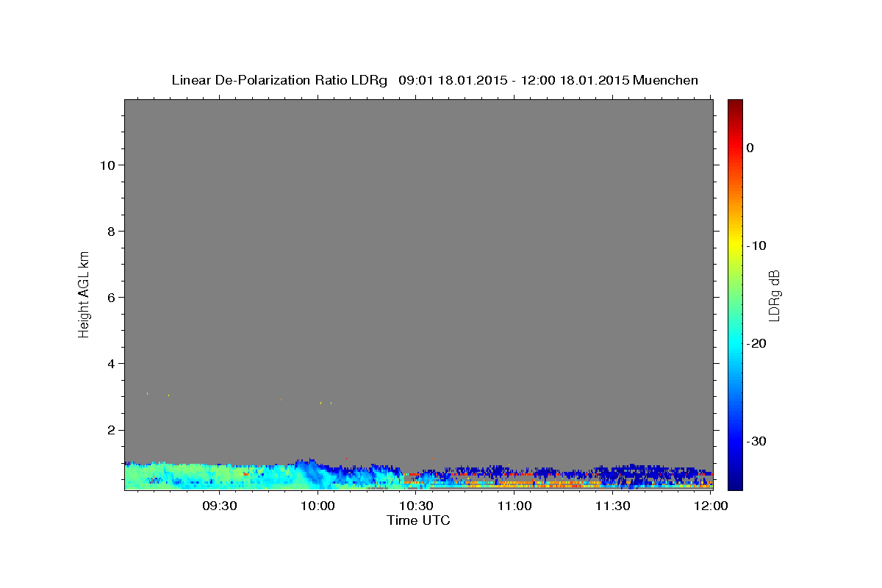Click the dark blue bottom of colorbar
The width and height of the screenshot is (882, 588).
735,481
